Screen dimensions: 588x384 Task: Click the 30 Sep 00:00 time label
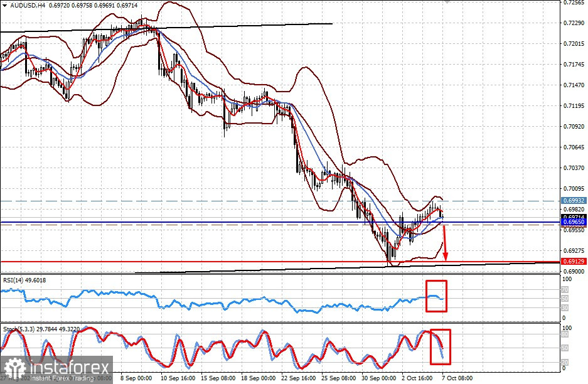pos(379,378)
